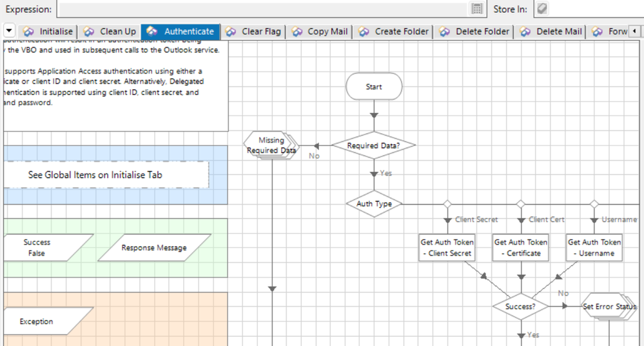The width and height of the screenshot is (644, 346).
Task: Select the Response Message data item
Action: (154, 248)
